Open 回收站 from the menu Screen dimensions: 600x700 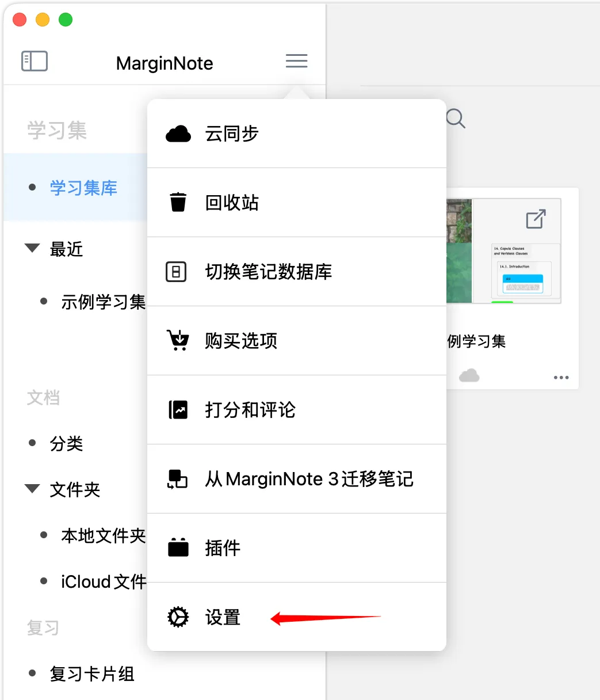pos(297,203)
